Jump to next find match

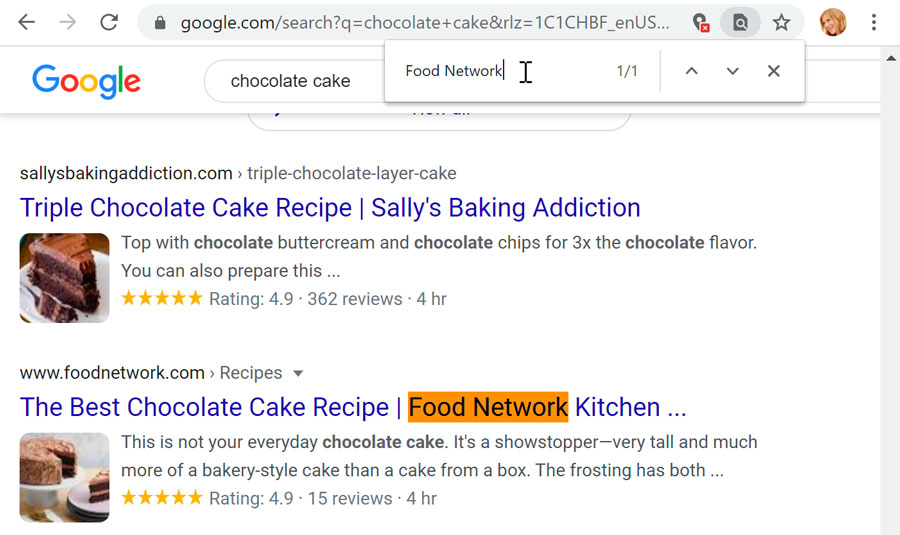pos(732,71)
